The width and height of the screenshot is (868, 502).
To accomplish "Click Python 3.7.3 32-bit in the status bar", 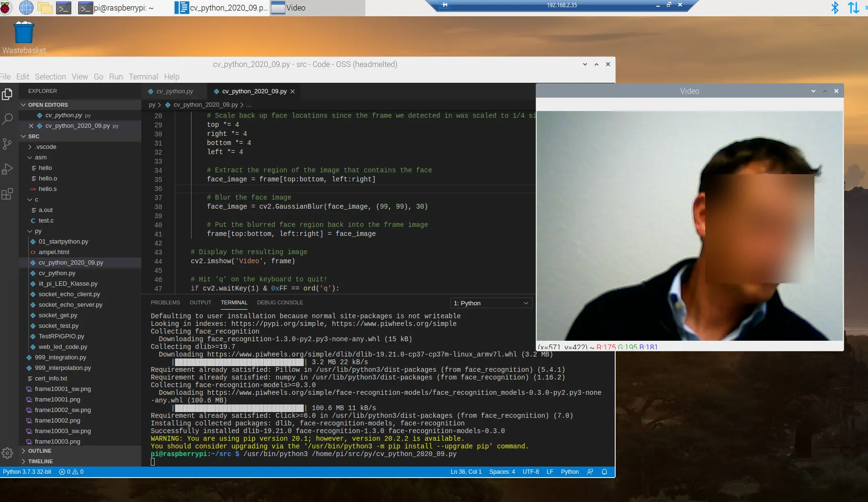I will pyautogui.click(x=27, y=472).
